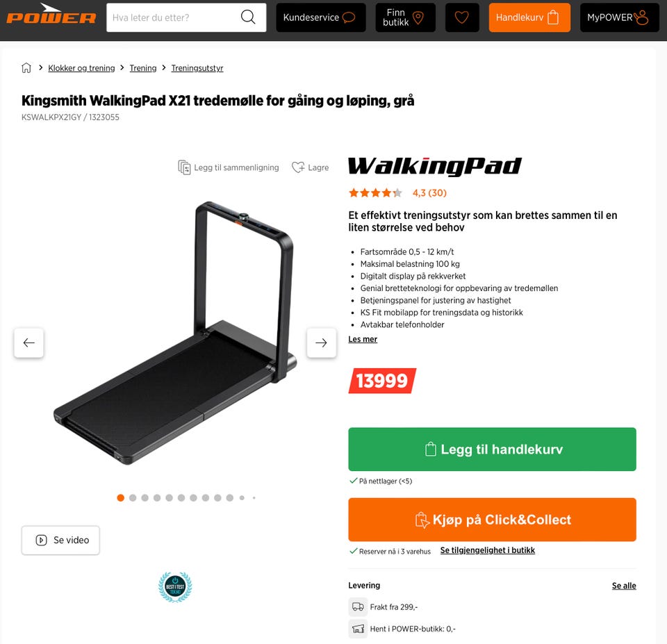Open the wishlist heart icon in header
This screenshot has width=667, height=644.
(x=462, y=17)
